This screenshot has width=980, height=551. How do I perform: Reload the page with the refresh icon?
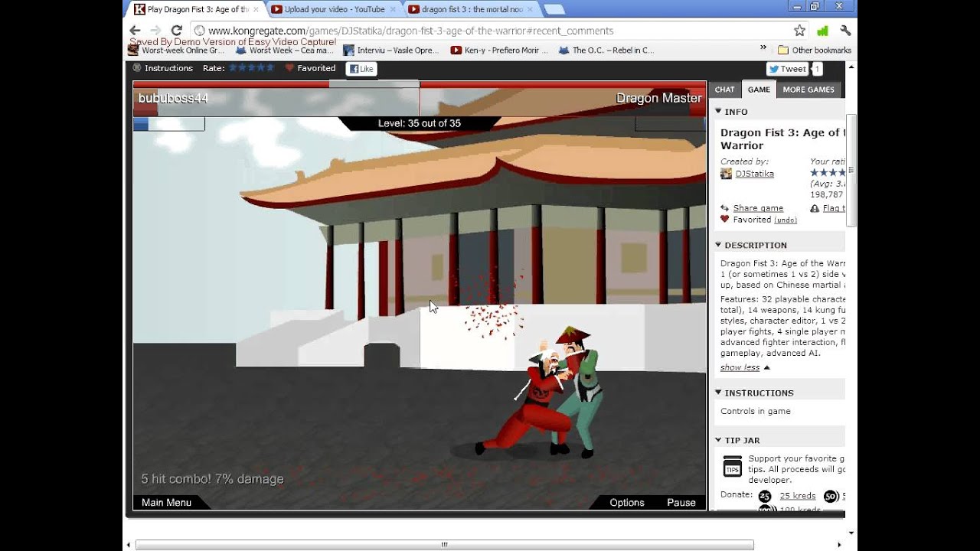[x=177, y=31]
